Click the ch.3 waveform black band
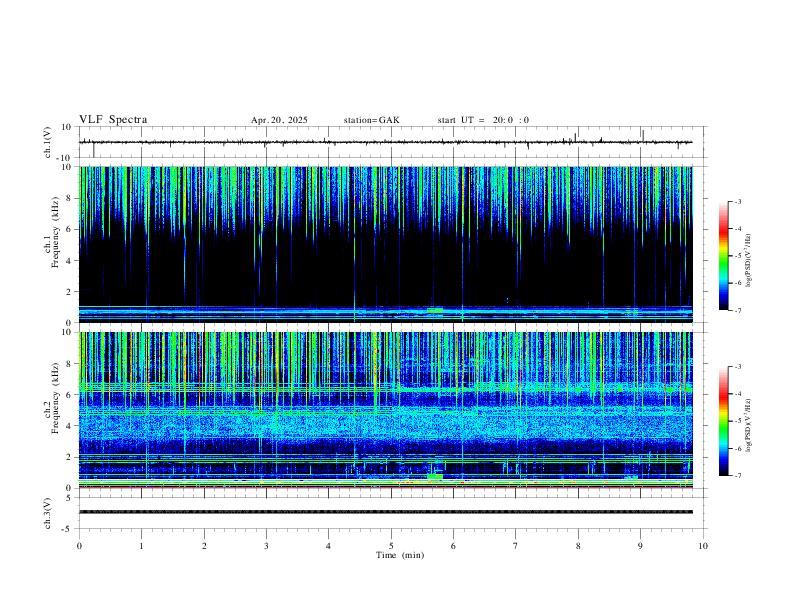This screenshot has height=612, width=792. pos(386,512)
